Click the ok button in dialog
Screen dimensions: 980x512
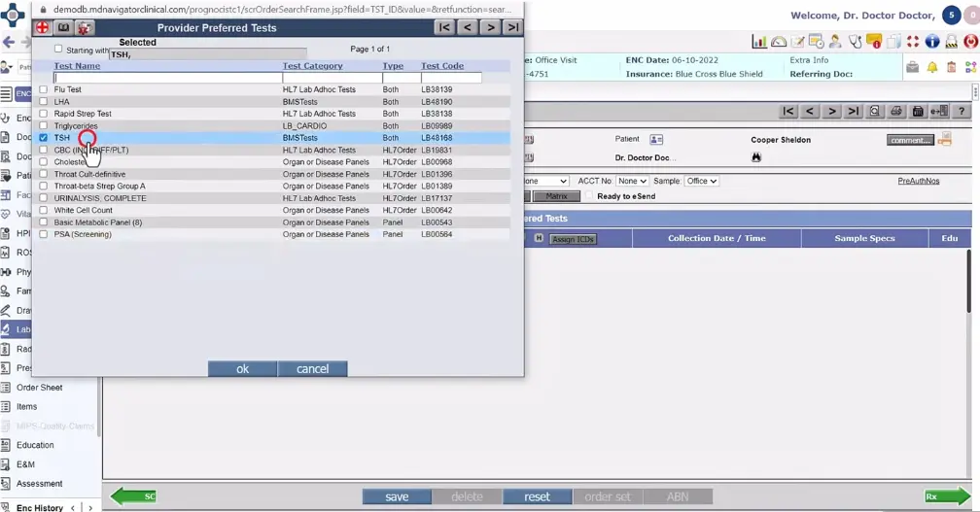[242, 369]
